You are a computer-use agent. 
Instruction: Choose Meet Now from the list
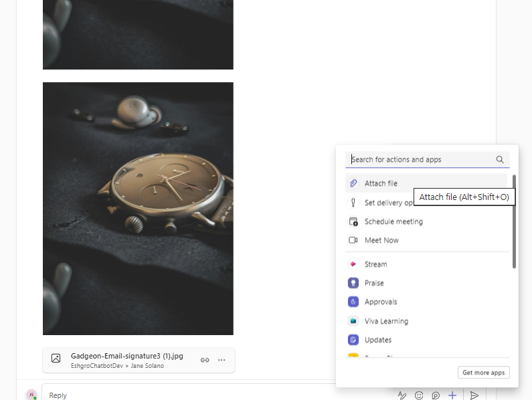pyautogui.click(x=426, y=240)
